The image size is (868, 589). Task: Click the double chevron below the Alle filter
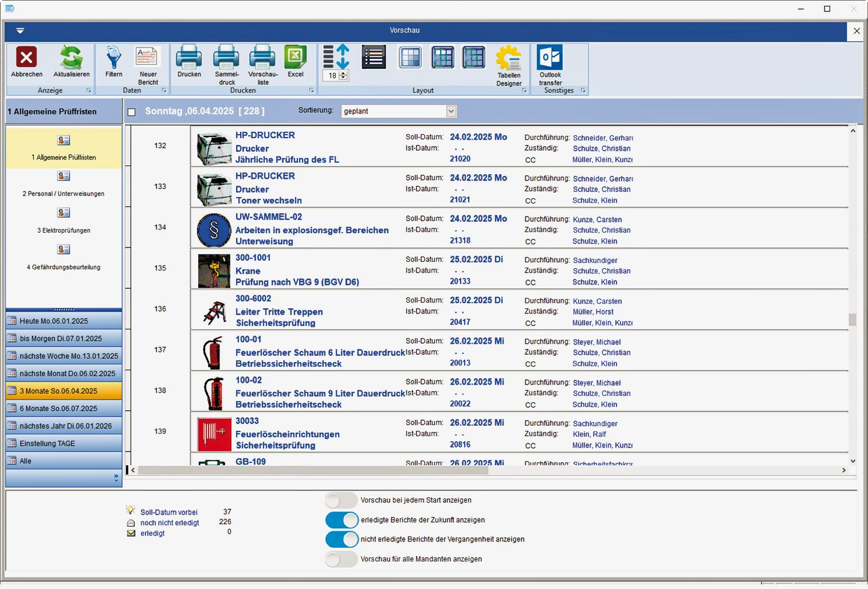click(x=116, y=477)
